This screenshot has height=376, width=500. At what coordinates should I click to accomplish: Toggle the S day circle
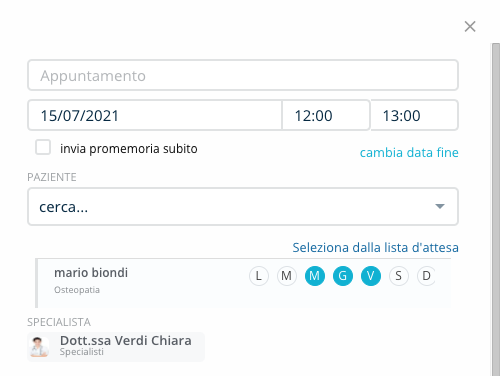pos(399,276)
